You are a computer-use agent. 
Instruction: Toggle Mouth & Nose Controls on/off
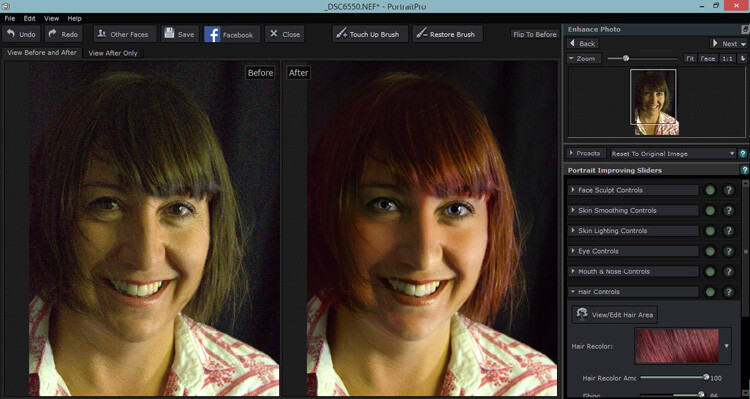point(710,272)
